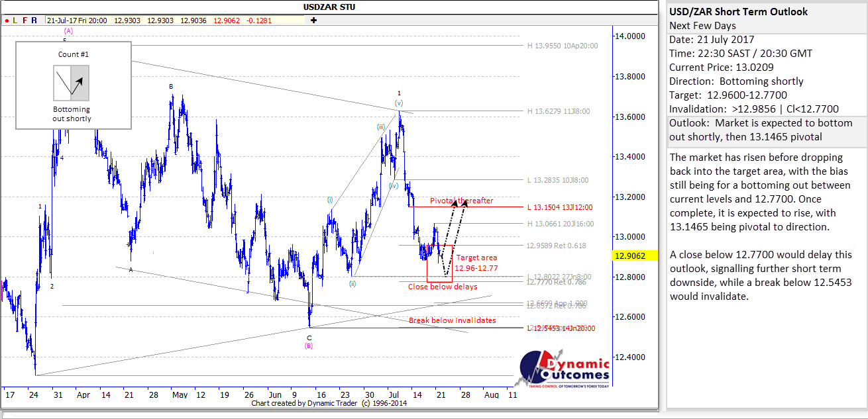Click the USDZAR STU chart title
The width and height of the screenshot is (868, 419).
329,7
